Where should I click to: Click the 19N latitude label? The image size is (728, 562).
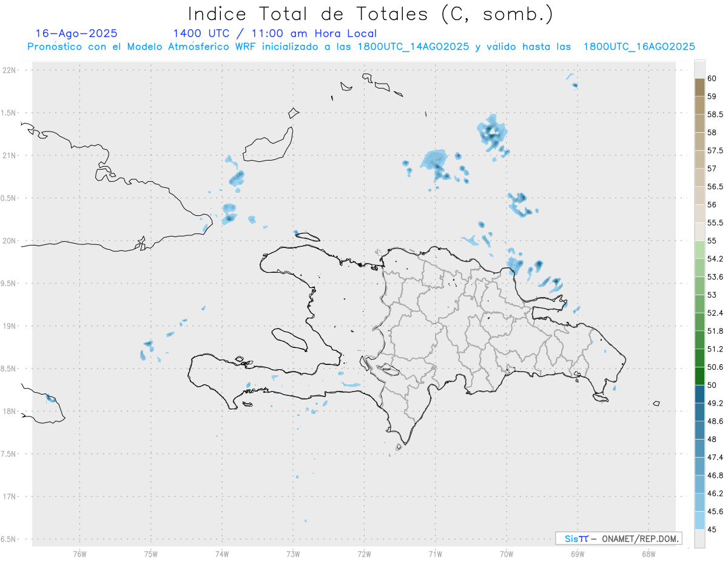pyautogui.click(x=8, y=326)
